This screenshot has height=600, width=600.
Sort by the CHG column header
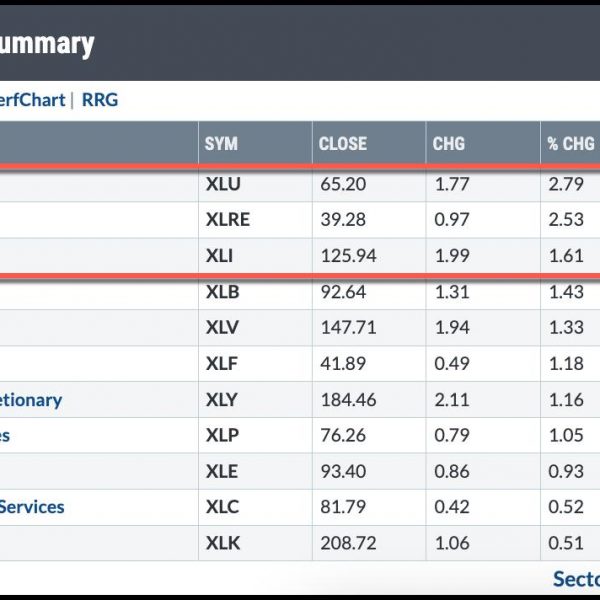click(449, 144)
